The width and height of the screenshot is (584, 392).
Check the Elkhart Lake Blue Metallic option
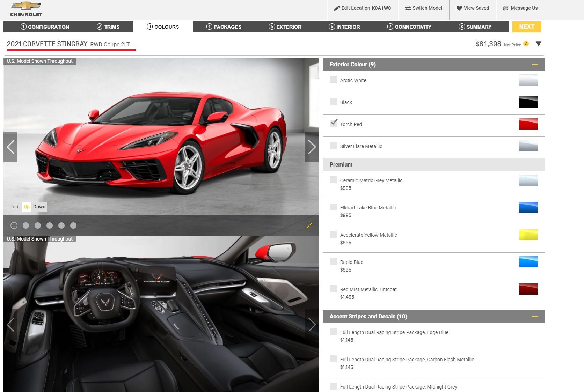[x=333, y=207]
